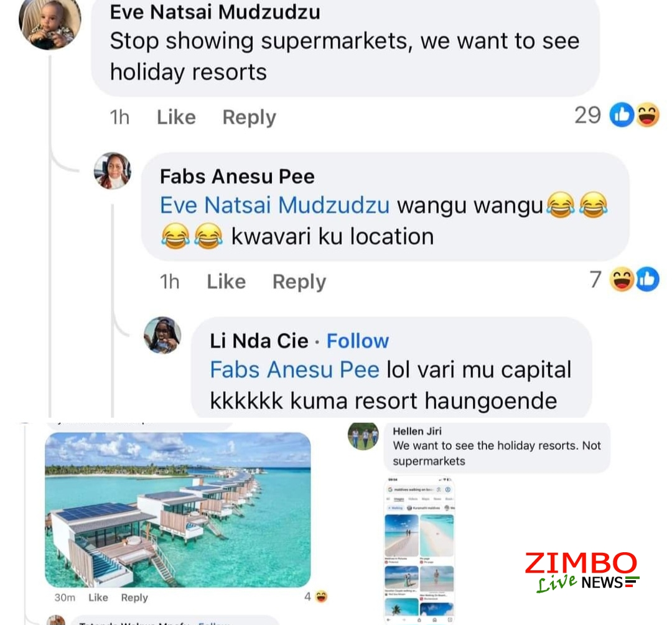Viewport: 672px width, 625px height.
Task: Like the resort photo comment
Action: [98, 597]
